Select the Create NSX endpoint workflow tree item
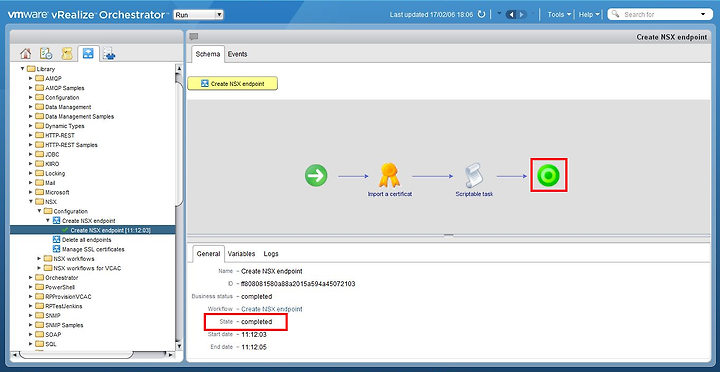The width and height of the screenshot is (720, 372). [x=89, y=221]
